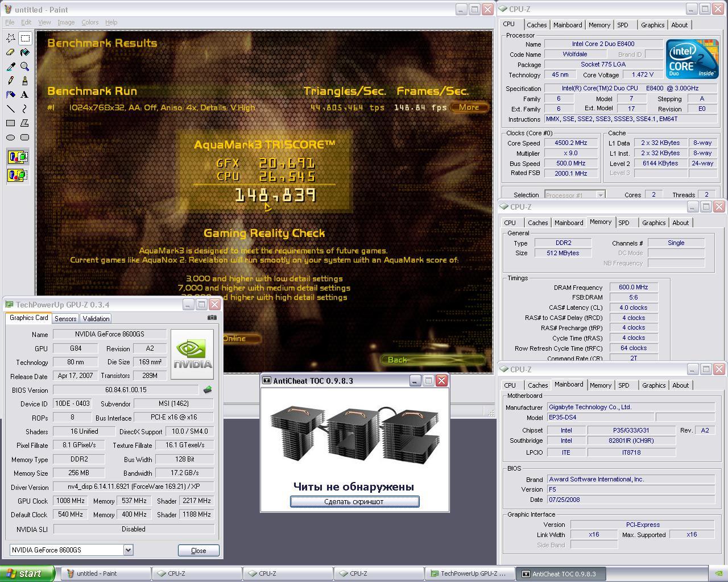
Task: Open About tab in bottom CPU-Z window
Action: tap(681, 385)
